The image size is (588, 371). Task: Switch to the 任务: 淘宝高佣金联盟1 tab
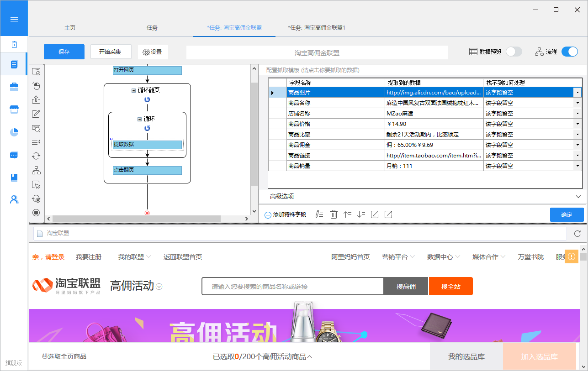click(316, 28)
